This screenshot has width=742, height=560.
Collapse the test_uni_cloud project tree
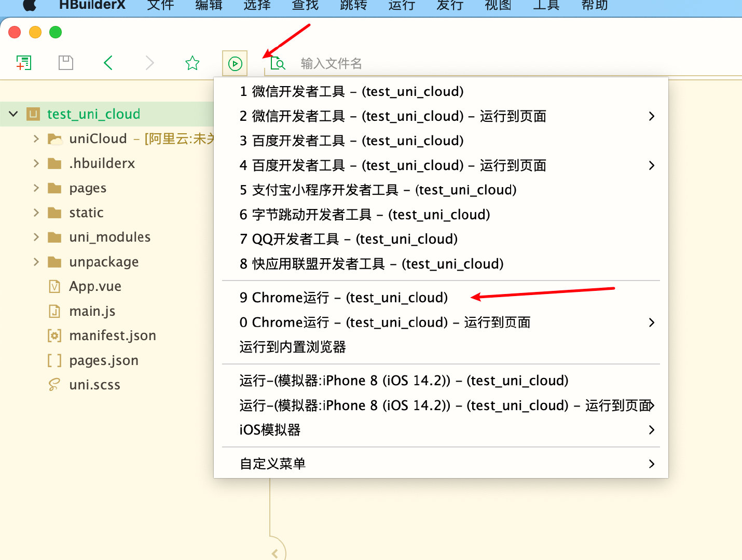click(13, 114)
